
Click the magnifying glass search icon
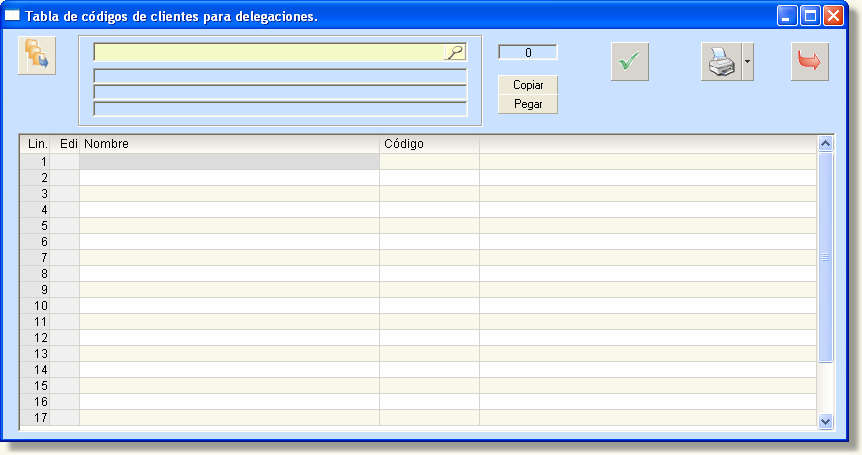click(x=455, y=53)
